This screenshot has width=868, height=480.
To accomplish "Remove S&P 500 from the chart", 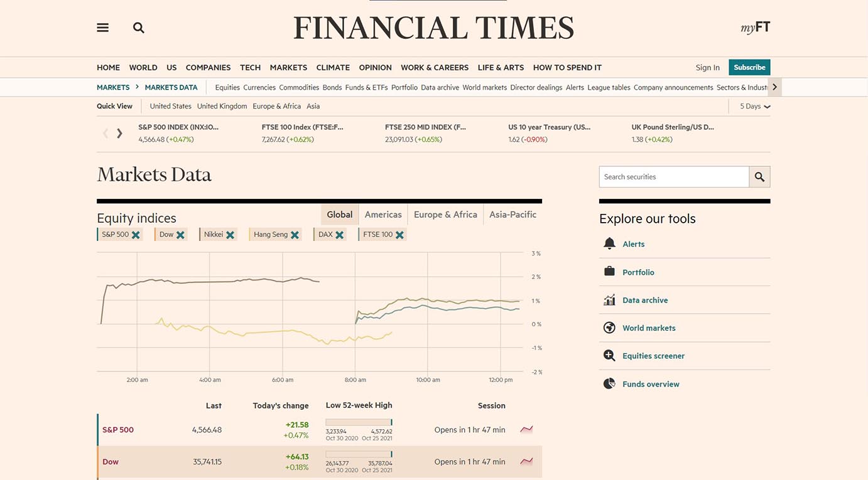I will click(136, 235).
